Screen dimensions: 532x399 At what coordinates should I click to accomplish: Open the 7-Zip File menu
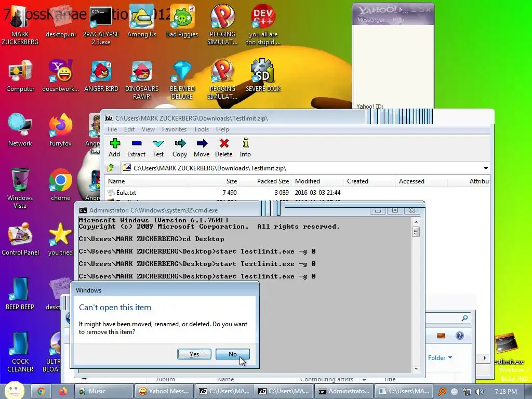(x=112, y=129)
